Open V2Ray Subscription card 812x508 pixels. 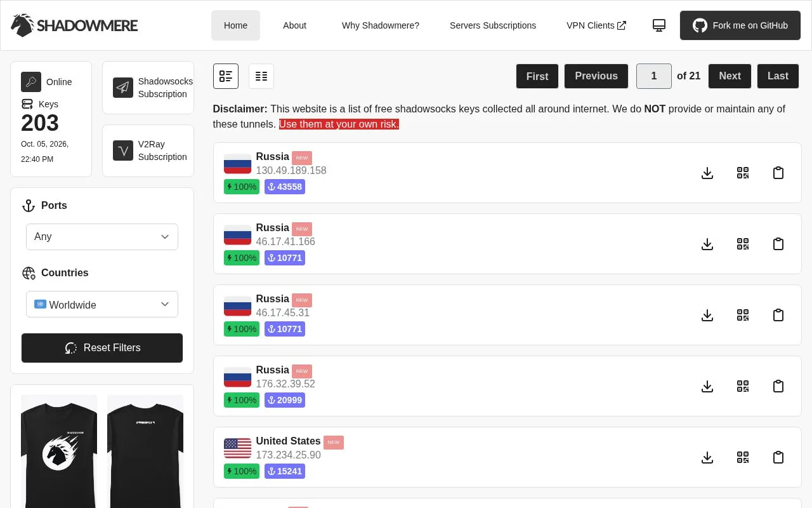click(x=148, y=150)
